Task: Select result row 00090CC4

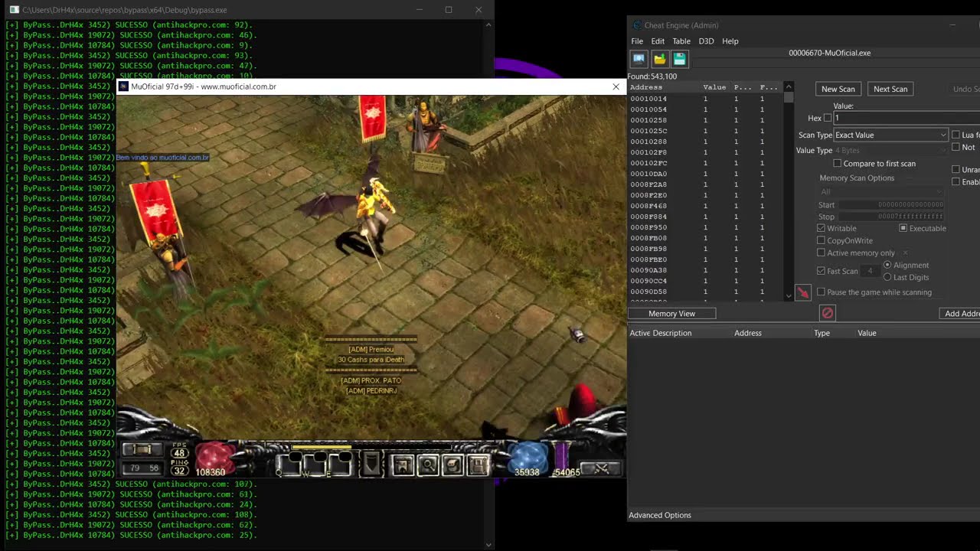Action: (705, 281)
